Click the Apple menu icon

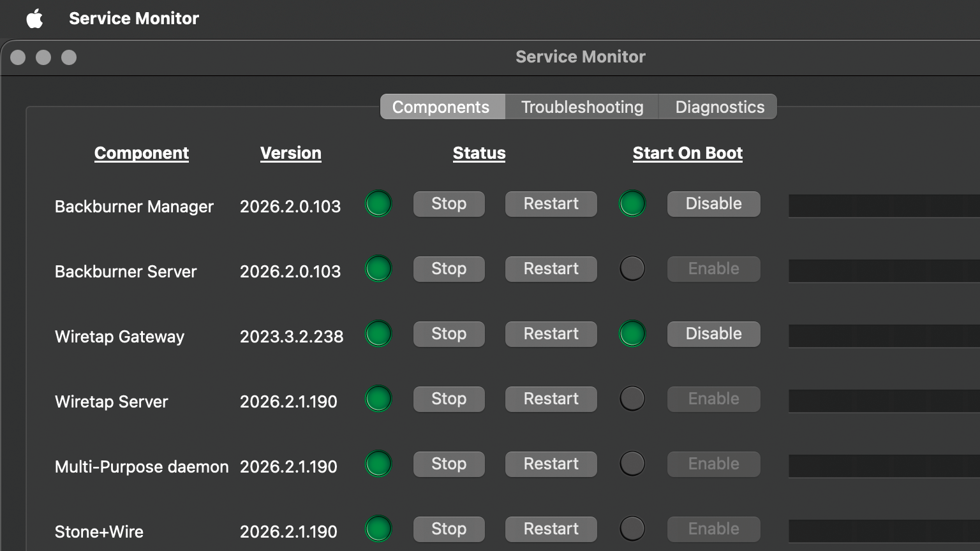(35, 18)
